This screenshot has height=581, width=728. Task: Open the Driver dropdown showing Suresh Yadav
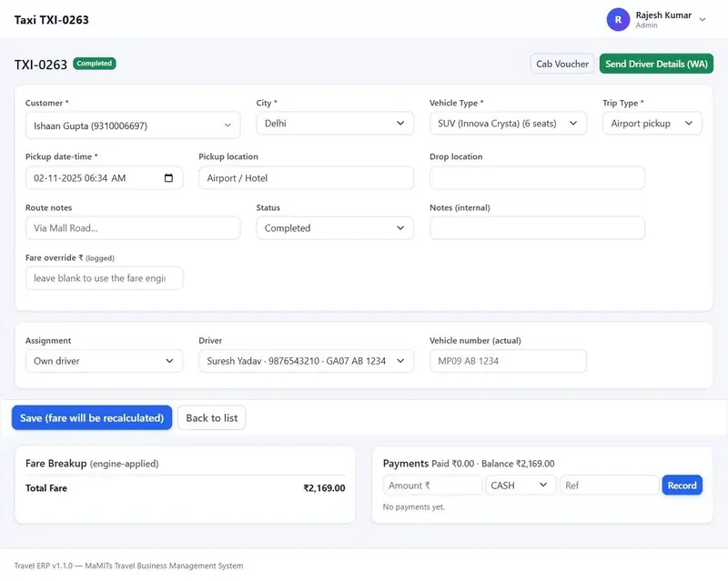click(306, 361)
